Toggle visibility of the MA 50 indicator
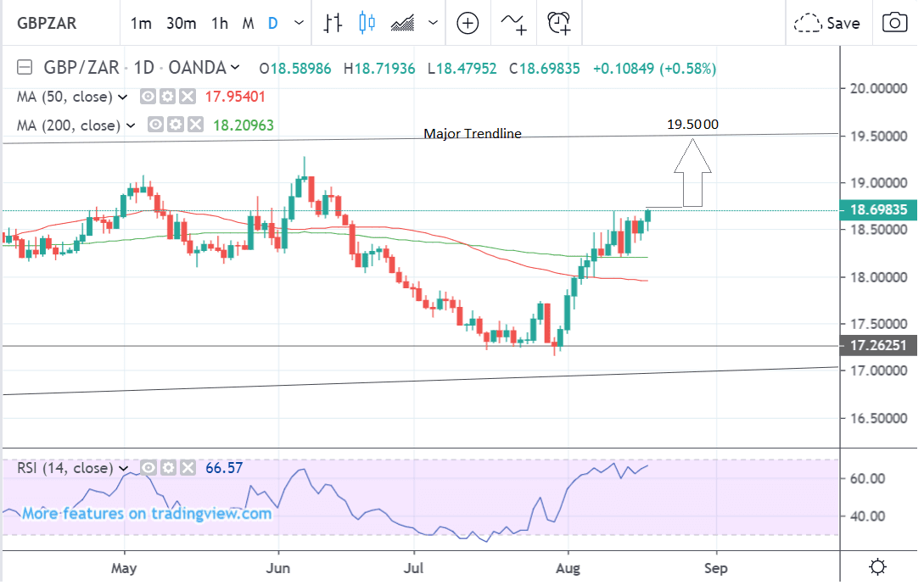Screen dimensions: 924x585 (148, 97)
